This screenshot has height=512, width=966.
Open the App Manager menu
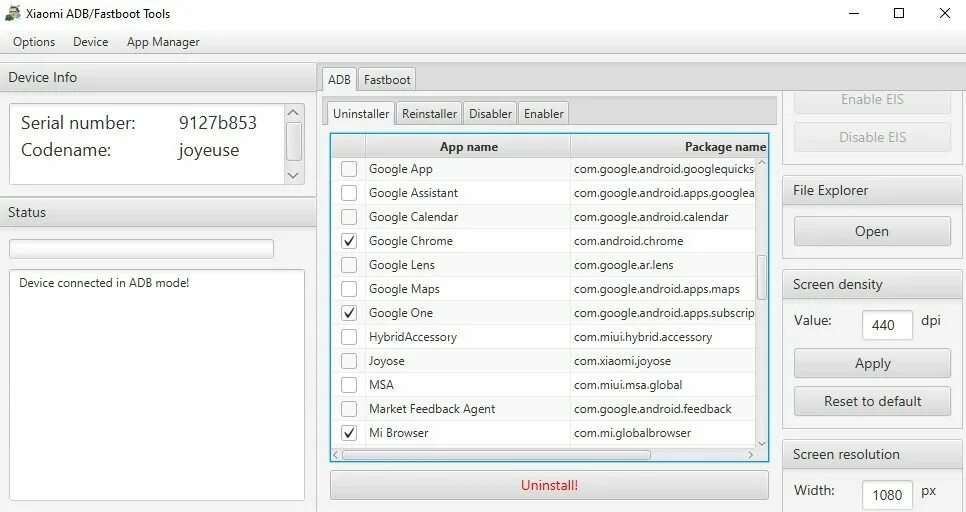coord(163,42)
